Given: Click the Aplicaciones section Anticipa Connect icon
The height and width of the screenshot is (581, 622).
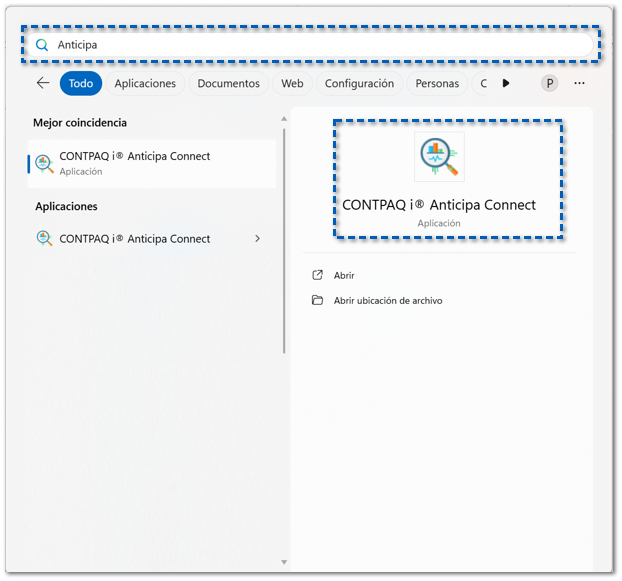Looking at the screenshot, I should 44,238.
